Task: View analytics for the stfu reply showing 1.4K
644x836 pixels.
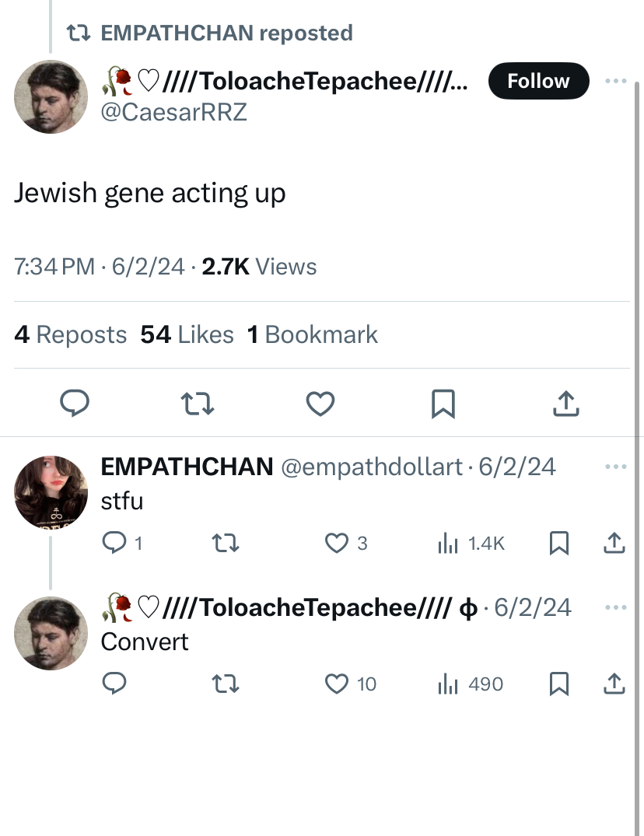Action: [471, 544]
